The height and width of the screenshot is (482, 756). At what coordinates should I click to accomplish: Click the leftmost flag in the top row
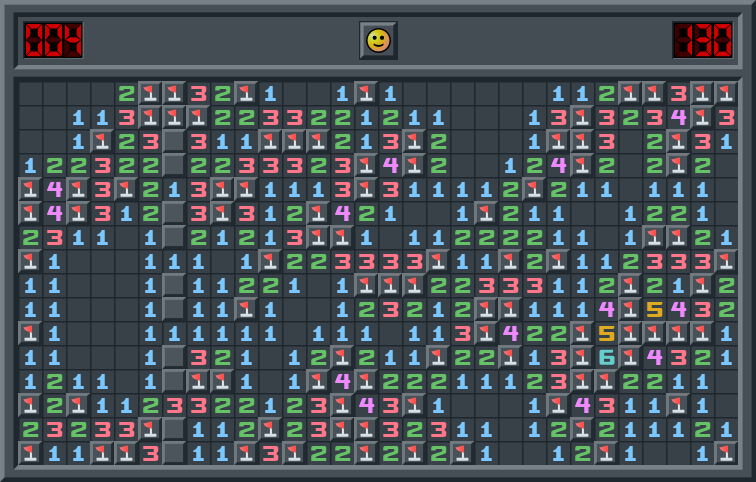[x=150, y=93]
